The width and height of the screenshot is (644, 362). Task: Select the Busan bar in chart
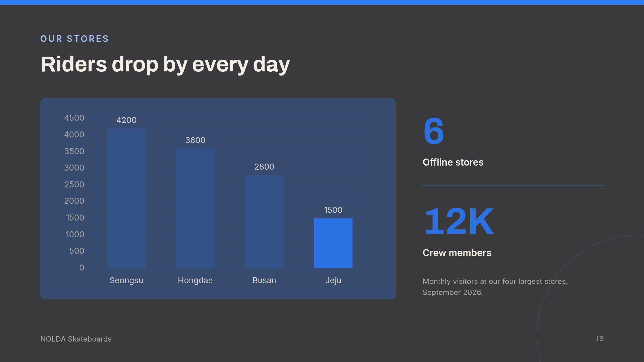coord(264,222)
